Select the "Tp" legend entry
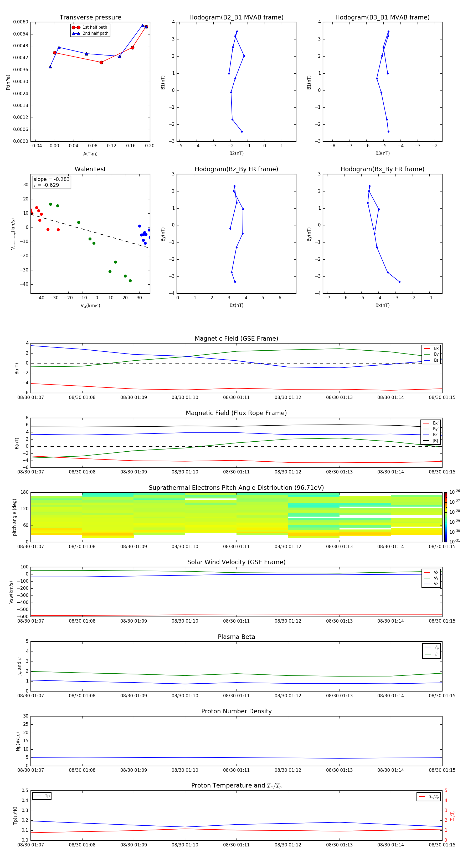Image resolution: width=473 pixels, height=868 pixels. click(42, 796)
